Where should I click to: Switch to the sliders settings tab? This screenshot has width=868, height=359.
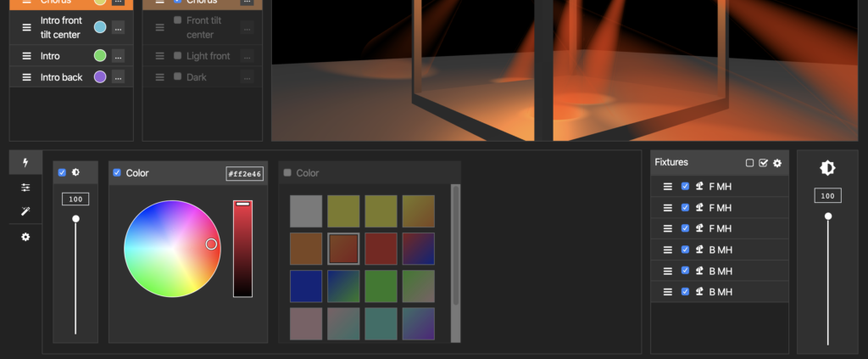(x=25, y=188)
